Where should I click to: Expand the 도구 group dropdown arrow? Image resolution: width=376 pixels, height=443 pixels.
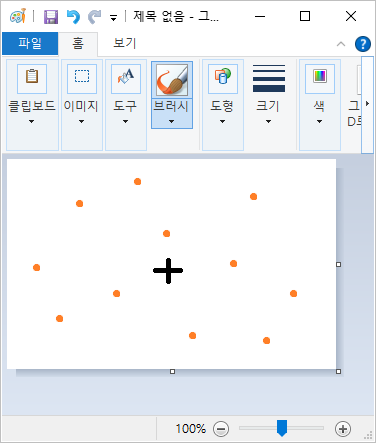[x=125, y=122]
